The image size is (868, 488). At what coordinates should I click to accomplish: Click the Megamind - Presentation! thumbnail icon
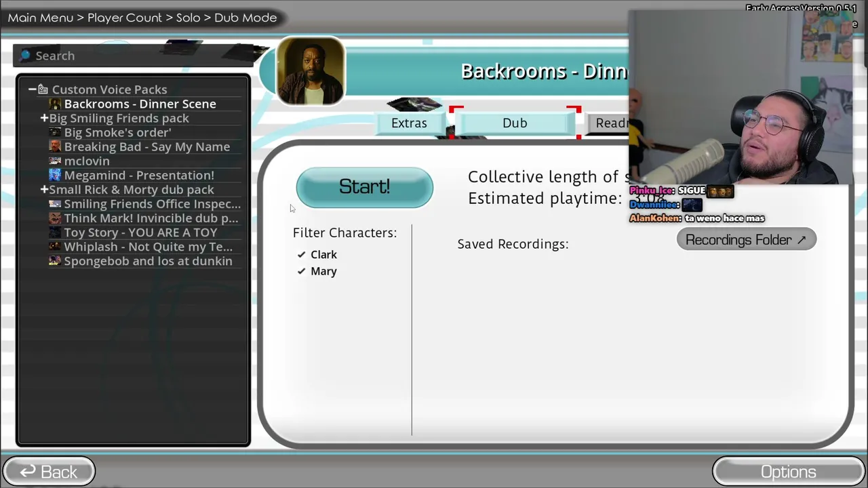(55, 175)
